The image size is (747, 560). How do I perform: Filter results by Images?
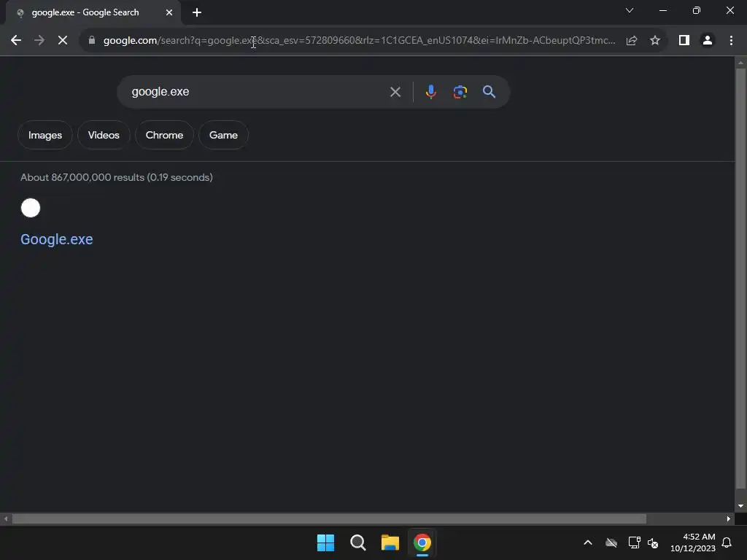[45, 135]
